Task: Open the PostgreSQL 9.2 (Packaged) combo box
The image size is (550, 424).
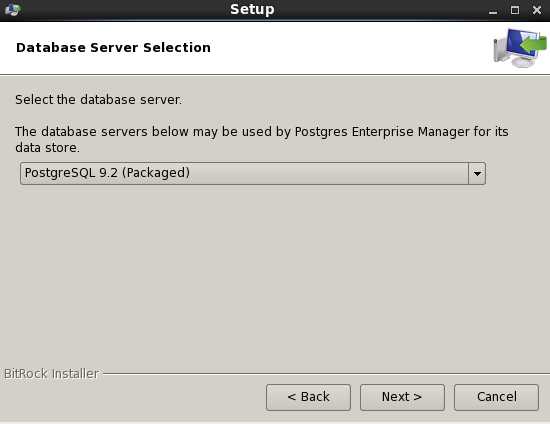Action: click(253, 173)
